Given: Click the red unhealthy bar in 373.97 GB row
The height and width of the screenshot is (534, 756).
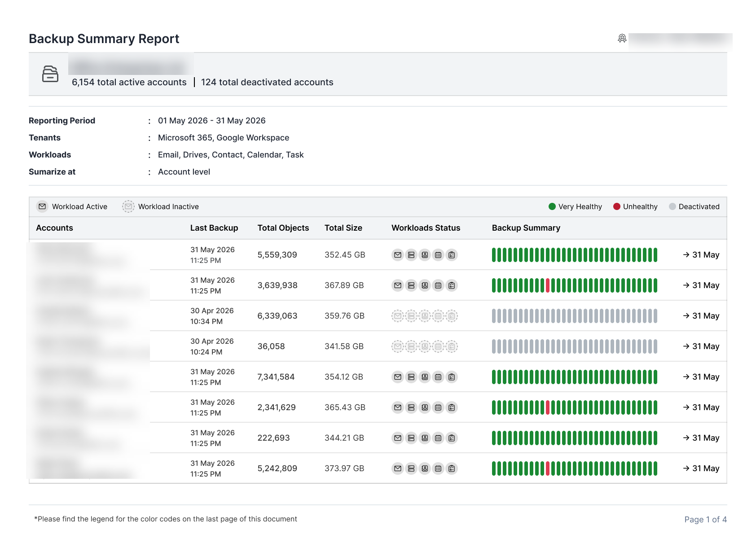Looking at the screenshot, I should pos(548,468).
